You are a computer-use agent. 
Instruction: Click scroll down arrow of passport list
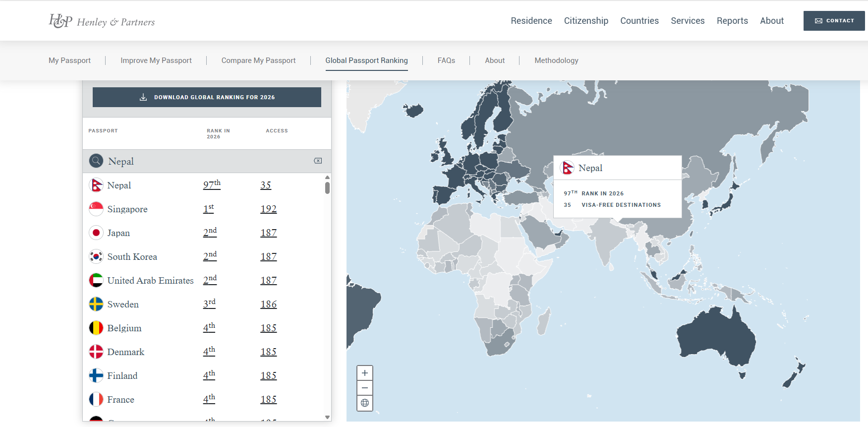pyautogui.click(x=327, y=418)
